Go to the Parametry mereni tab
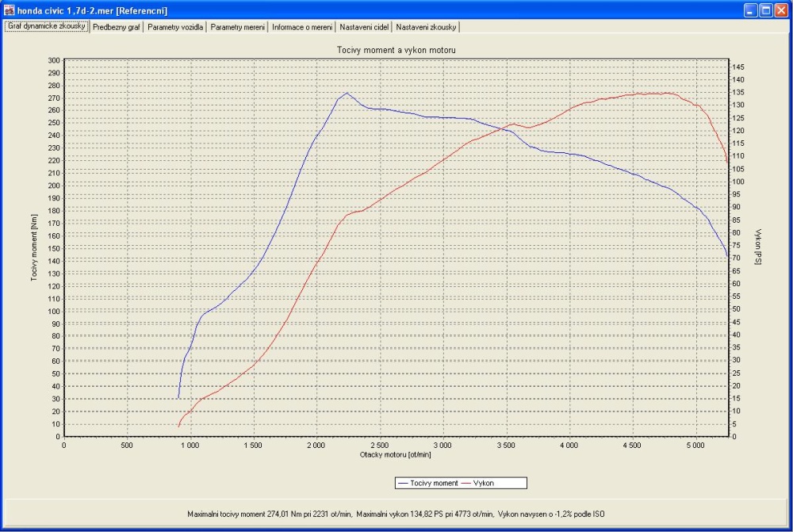Viewport: 793px width, 532px height. (238, 27)
